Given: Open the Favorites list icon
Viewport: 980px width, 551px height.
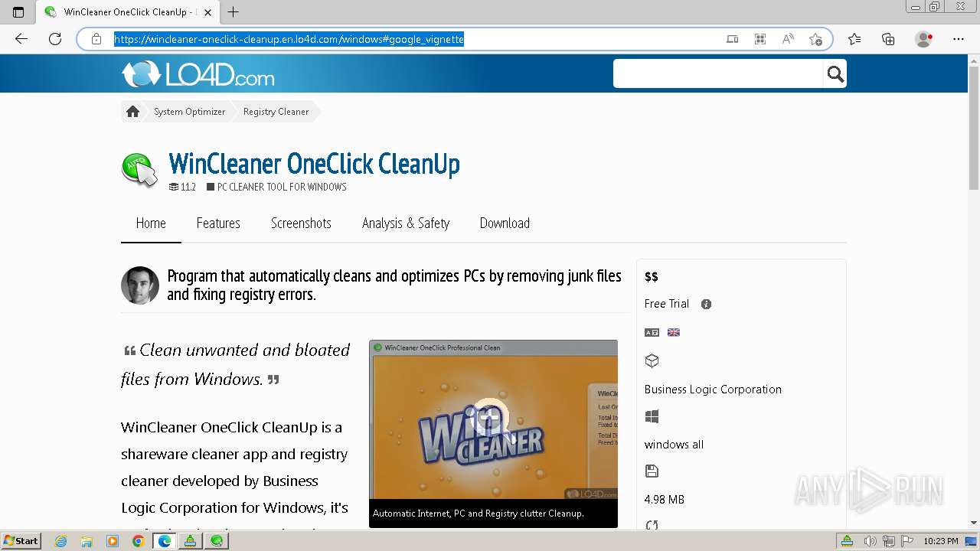Looking at the screenshot, I should coord(854,39).
